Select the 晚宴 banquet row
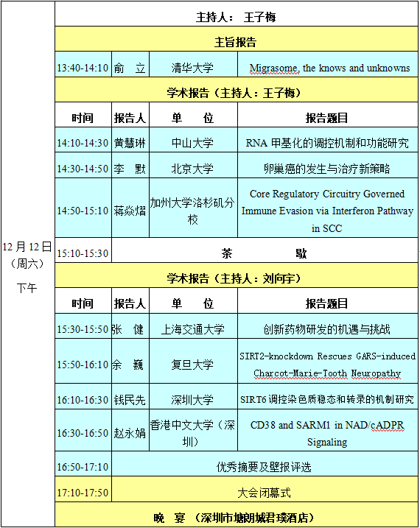The width and height of the screenshot is (420, 528). tap(237, 514)
